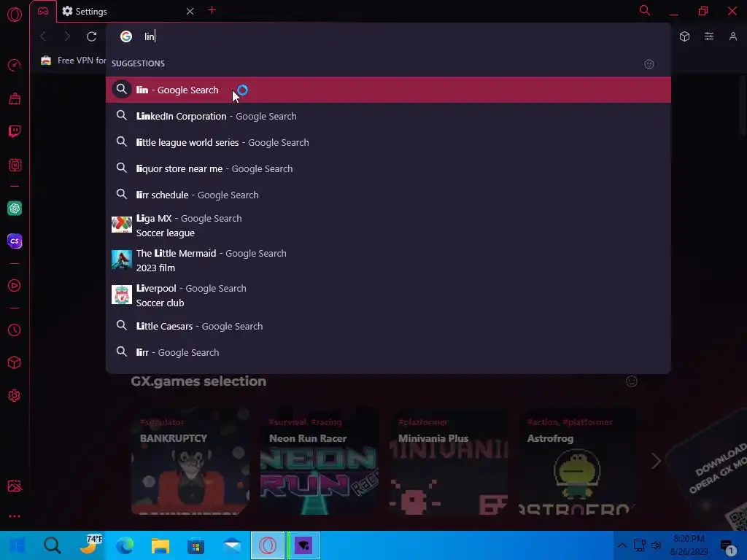The width and height of the screenshot is (747, 560).
Task: Click GX.games selection feedback smiley
Action: (632, 381)
